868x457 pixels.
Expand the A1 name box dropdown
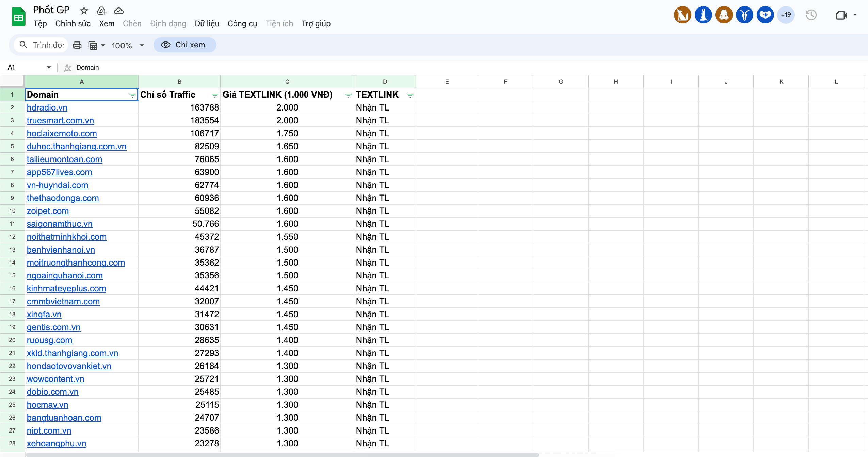(x=49, y=67)
